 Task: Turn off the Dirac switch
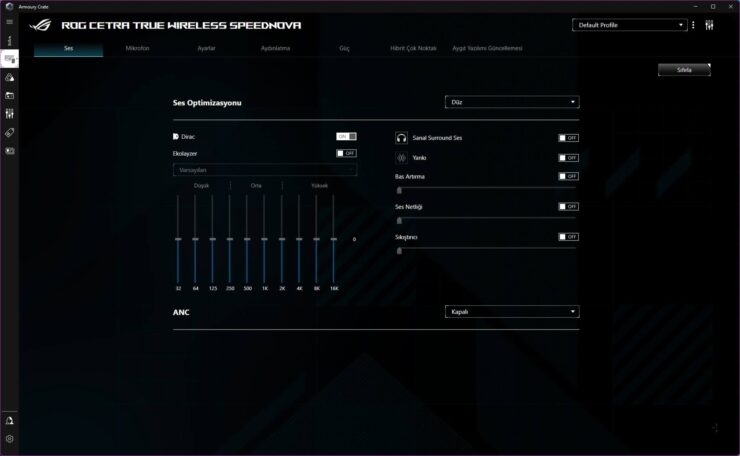coord(346,136)
